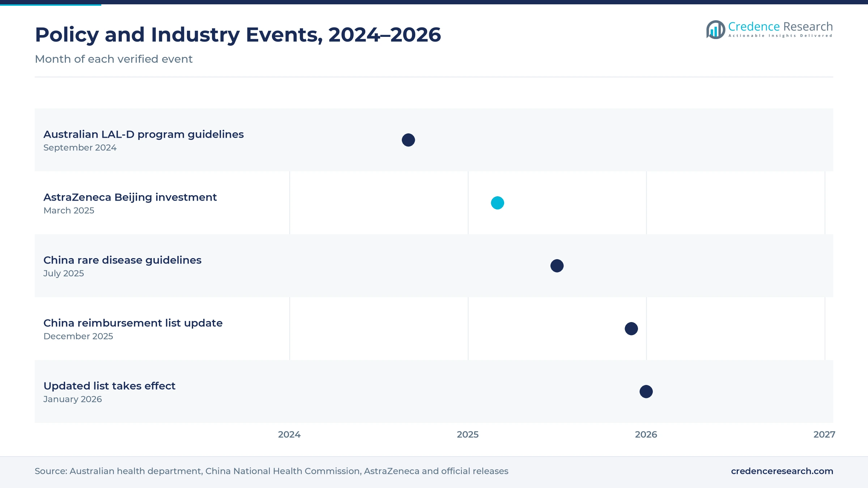
Task: Select the July 2025 timeline dot
Action: coord(557,266)
